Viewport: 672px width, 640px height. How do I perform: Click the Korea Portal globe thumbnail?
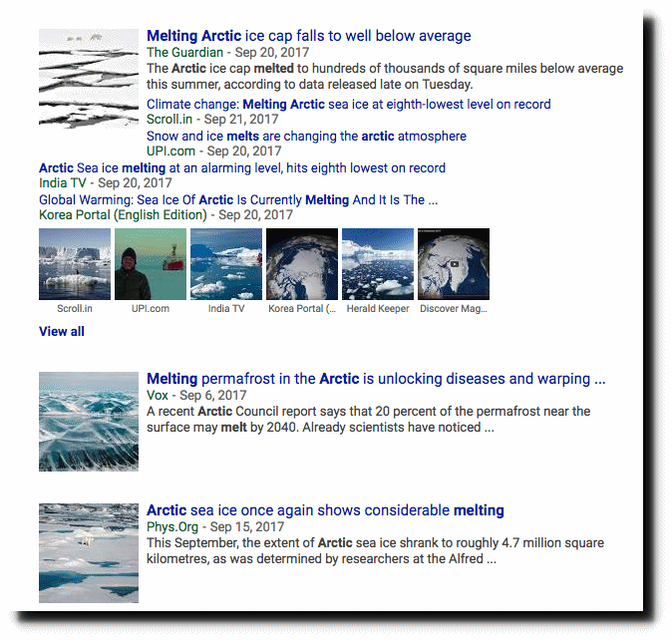(x=302, y=264)
